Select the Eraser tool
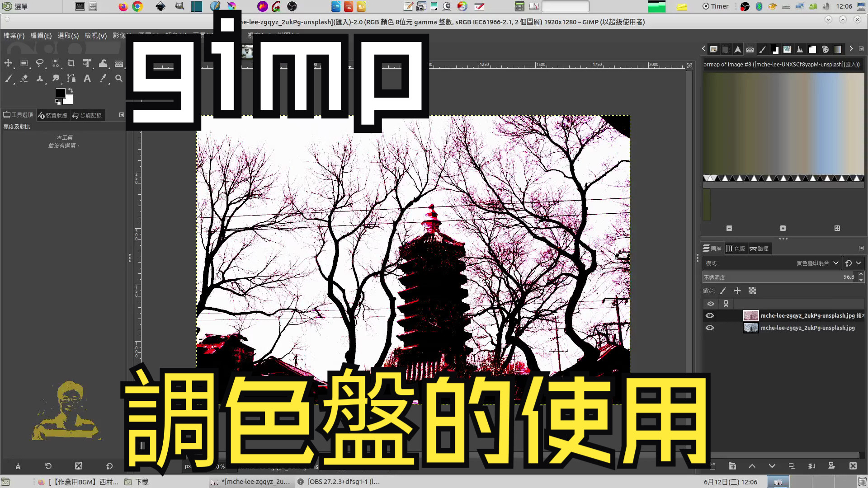Viewport: 868px width, 488px height. [24, 79]
